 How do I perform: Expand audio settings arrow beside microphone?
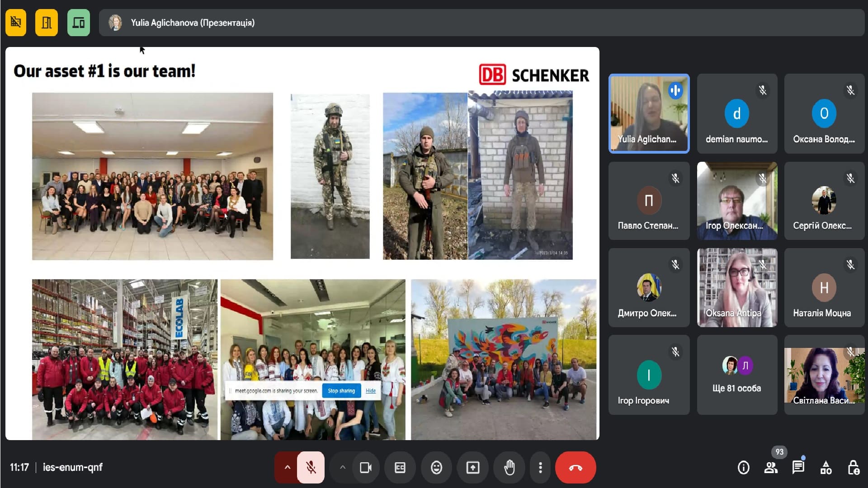287,468
